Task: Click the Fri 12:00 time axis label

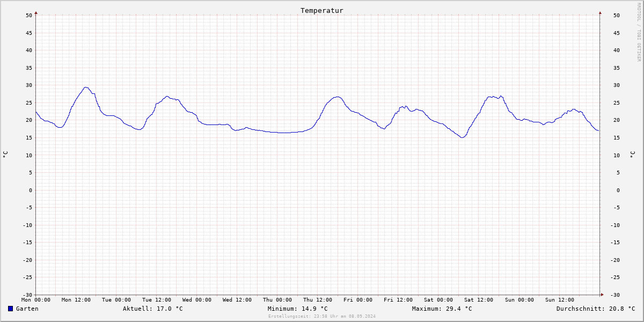Action: [398, 300]
